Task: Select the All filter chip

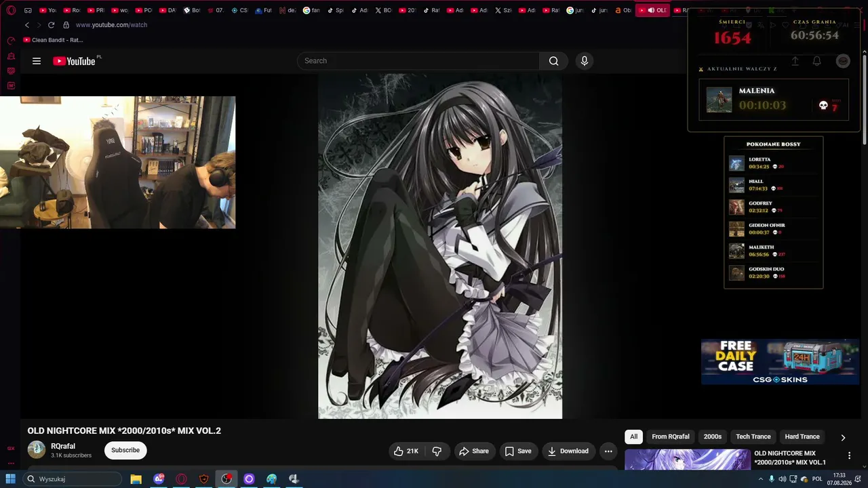Action: [633, 437]
